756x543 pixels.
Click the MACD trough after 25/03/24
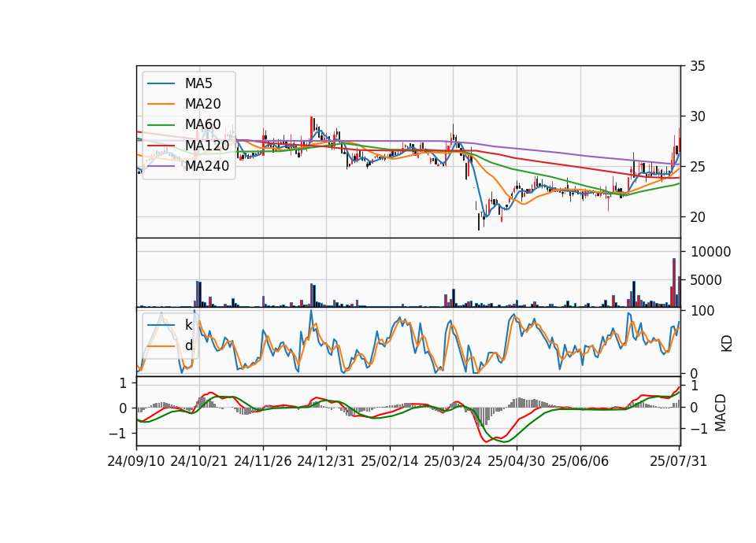point(486,441)
